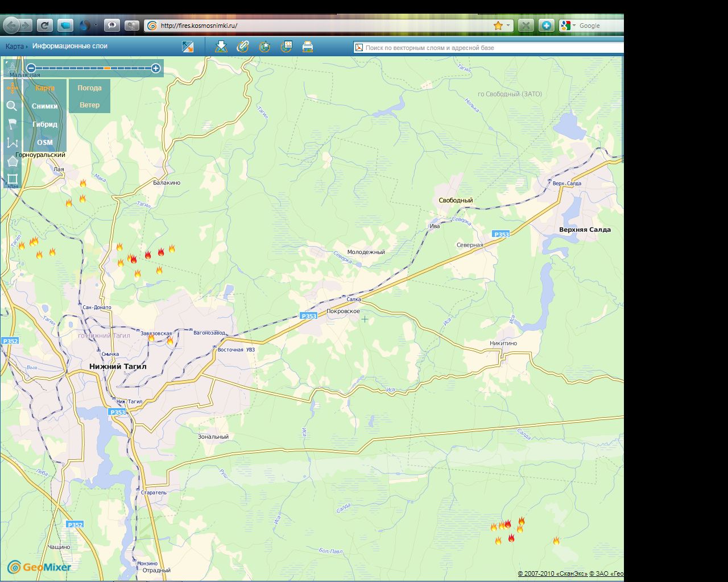The width and height of the screenshot is (728, 582).
Task: Select the polygon drawing tool
Action: pos(12,161)
